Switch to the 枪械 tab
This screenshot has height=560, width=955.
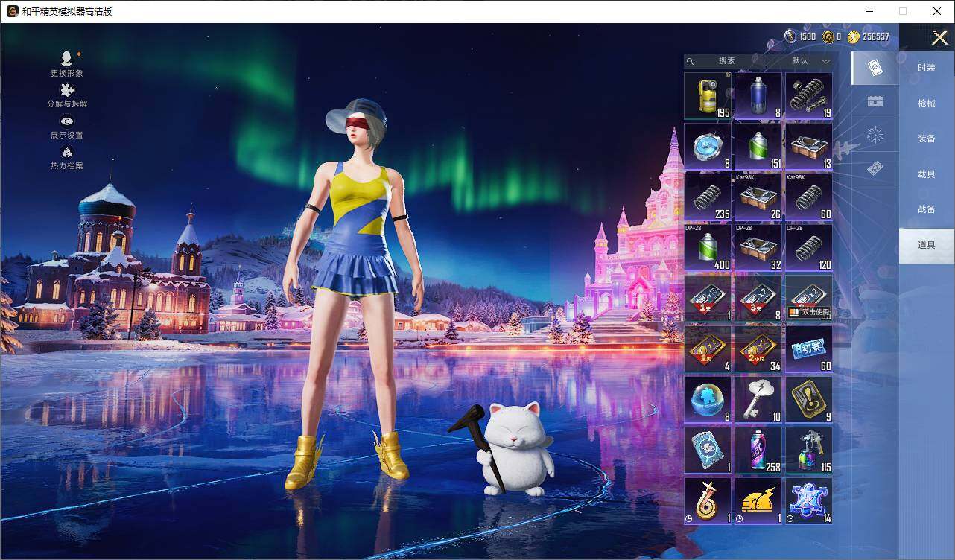(x=927, y=104)
